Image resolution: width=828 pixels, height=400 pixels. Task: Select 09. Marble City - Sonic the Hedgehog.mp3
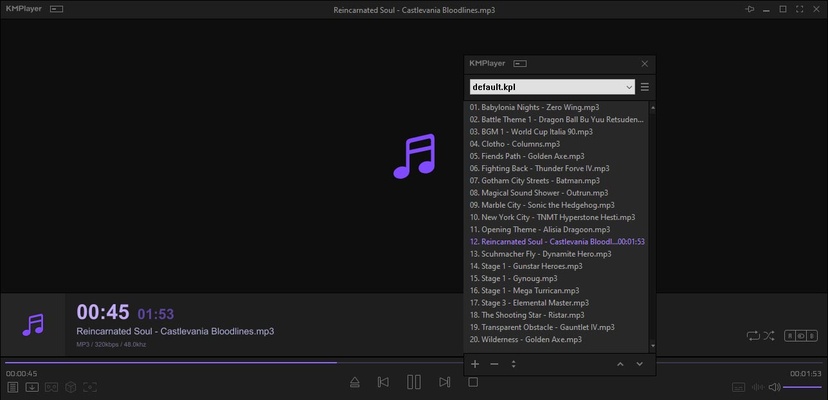point(557,205)
